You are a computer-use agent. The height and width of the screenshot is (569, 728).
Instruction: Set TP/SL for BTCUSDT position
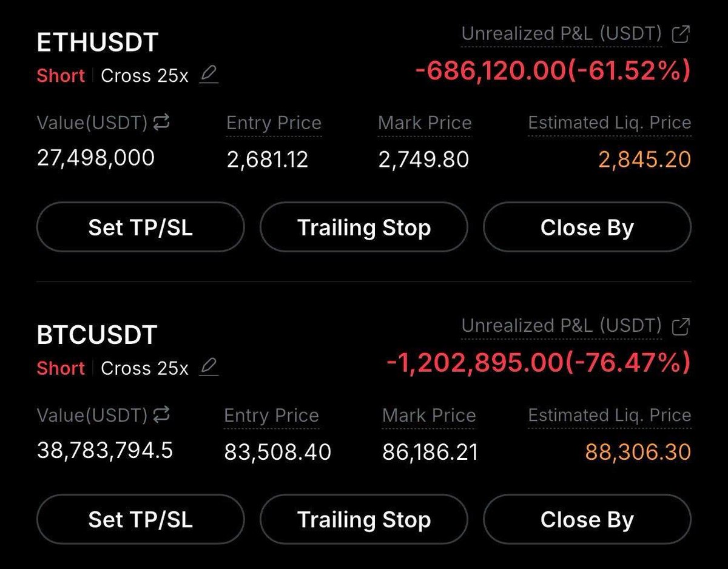[140, 520]
